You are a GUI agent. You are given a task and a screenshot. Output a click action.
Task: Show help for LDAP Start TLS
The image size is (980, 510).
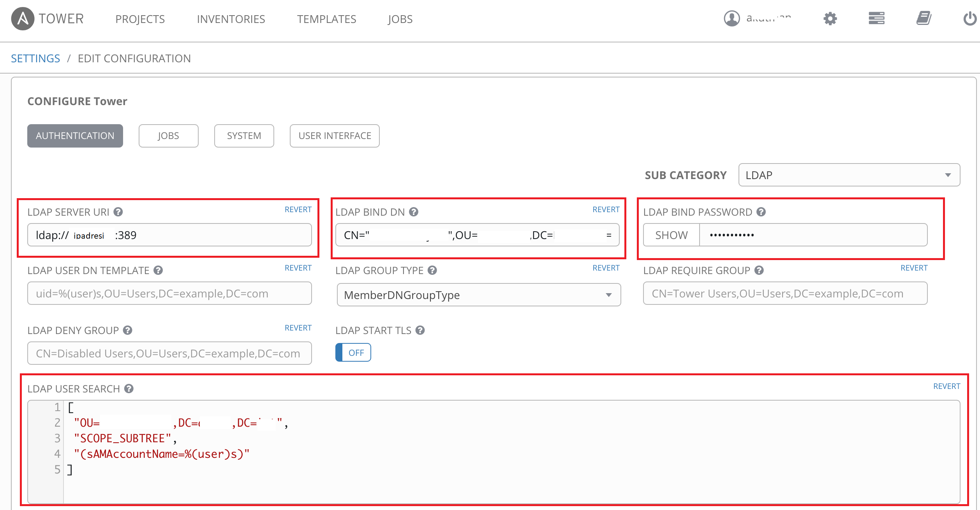(420, 330)
